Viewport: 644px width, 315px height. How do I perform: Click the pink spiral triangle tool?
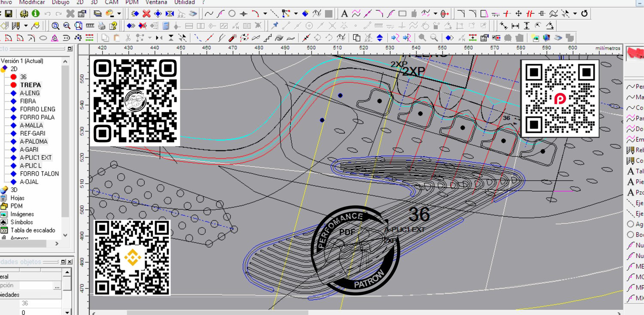point(55,38)
